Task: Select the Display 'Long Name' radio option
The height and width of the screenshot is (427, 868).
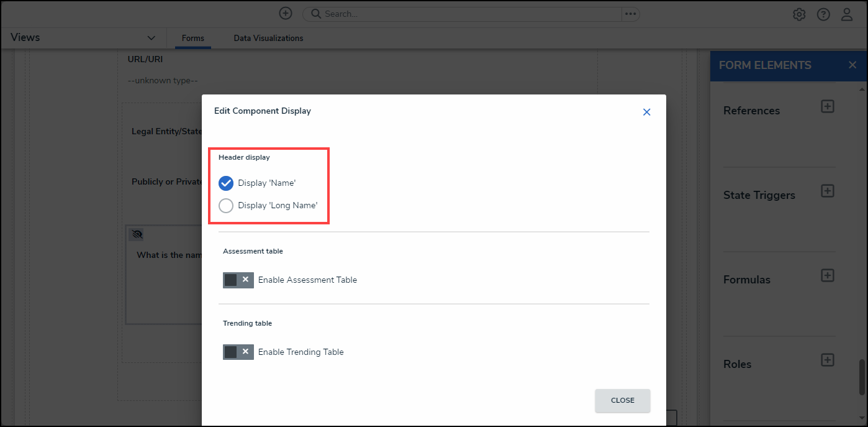Action: (x=226, y=206)
